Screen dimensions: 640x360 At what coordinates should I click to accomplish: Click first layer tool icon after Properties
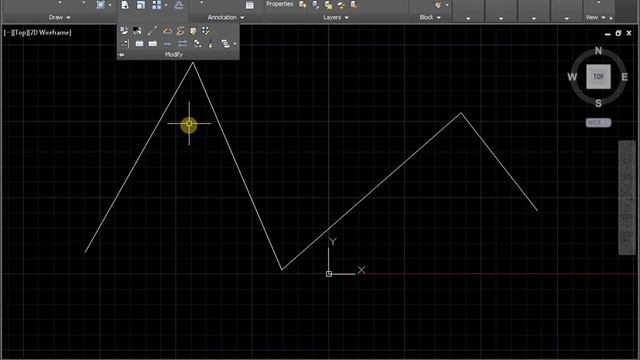coord(302,4)
